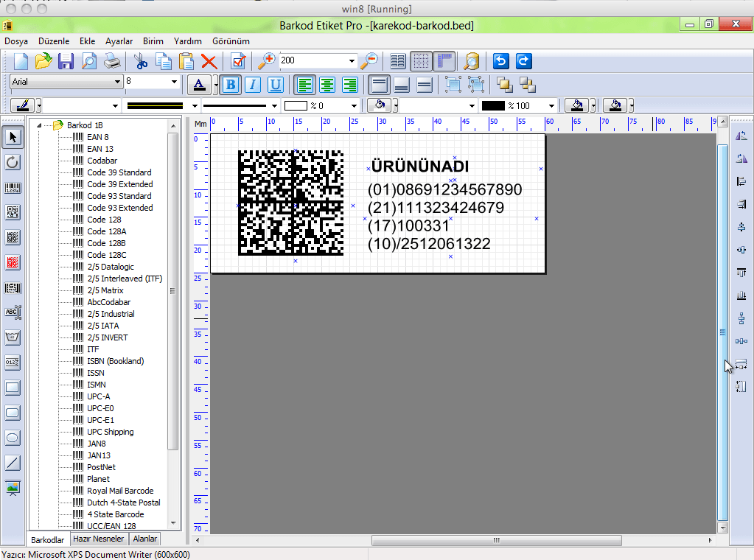Toggle the grid display button
The image size is (754, 560).
coord(421,61)
